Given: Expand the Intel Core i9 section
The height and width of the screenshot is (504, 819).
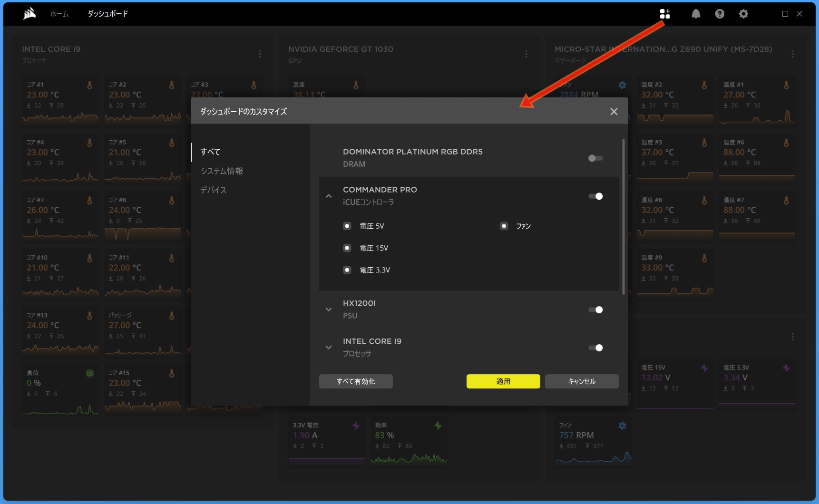Looking at the screenshot, I should tap(328, 348).
